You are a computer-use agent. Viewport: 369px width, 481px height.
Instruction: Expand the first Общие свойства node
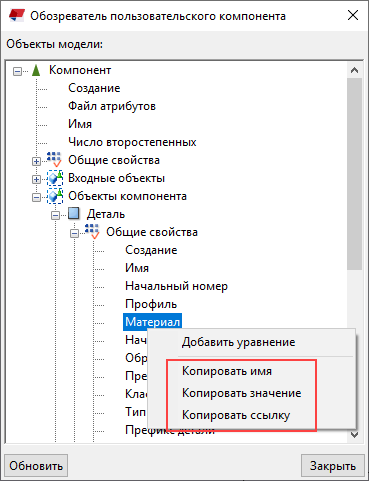point(36,161)
